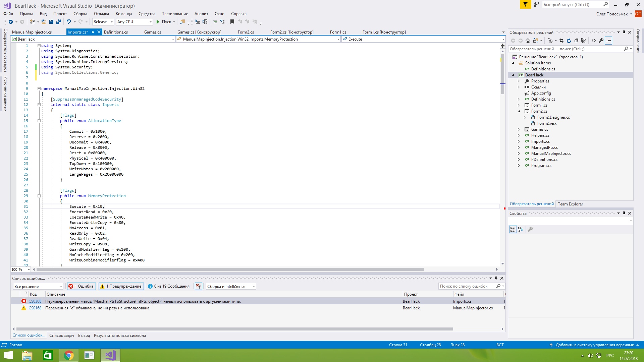Switch to the Form2.cs editor tab
Image resolution: width=644 pixels, height=362 pixels.
[246, 32]
